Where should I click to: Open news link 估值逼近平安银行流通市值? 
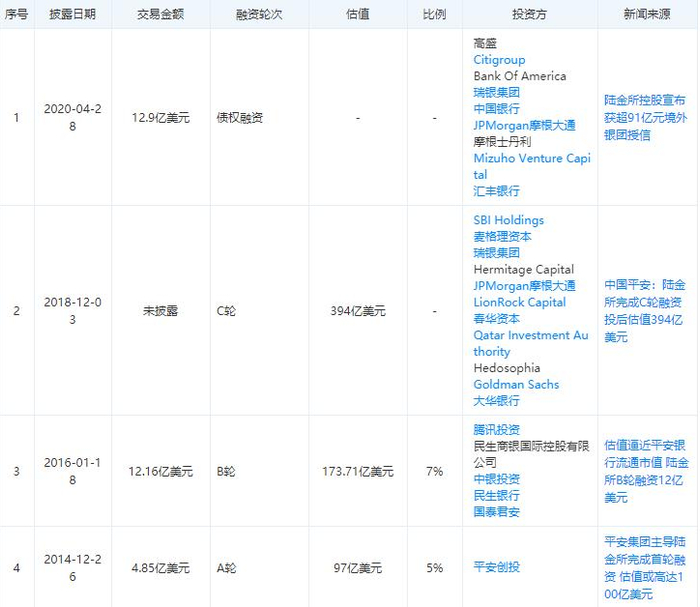[x=646, y=471]
